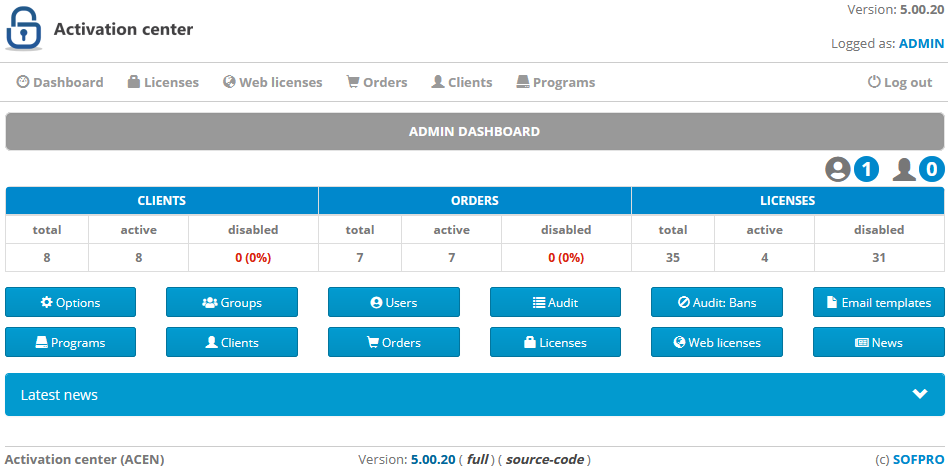Click the blue Orders button
This screenshot has height=470, width=948.
pyautogui.click(x=394, y=342)
